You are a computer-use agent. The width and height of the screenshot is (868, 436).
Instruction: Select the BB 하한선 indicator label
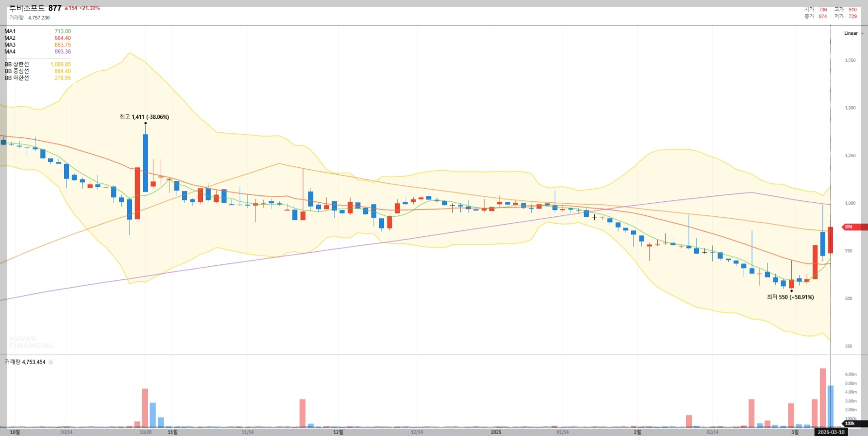[17, 78]
